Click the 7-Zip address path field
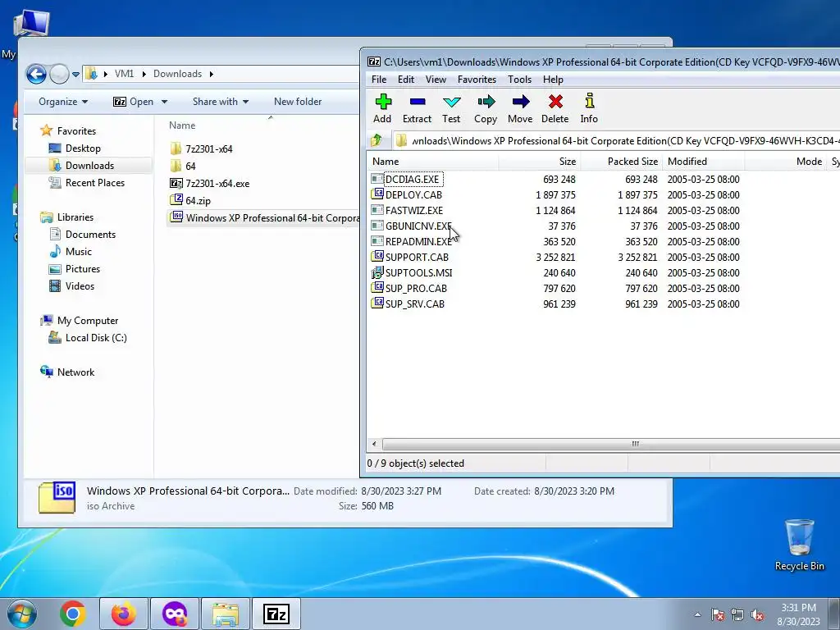The image size is (840, 630). pos(616,141)
